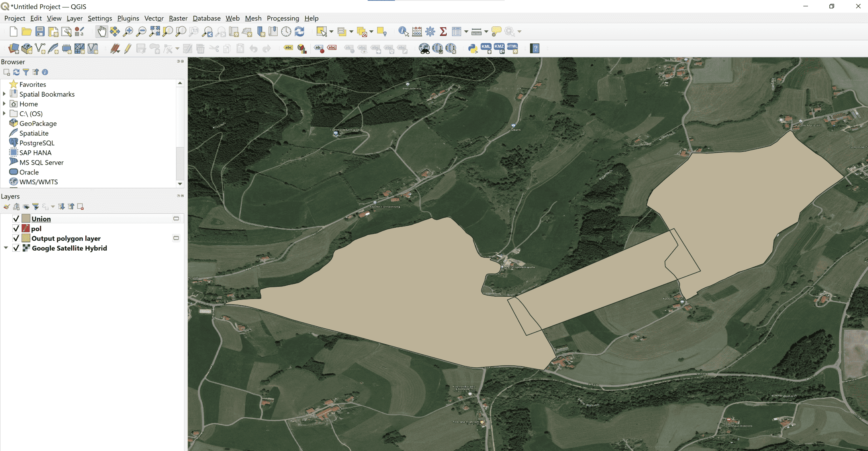The width and height of the screenshot is (868, 451).
Task: Open the select features dropdown arrow
Action: click(332, 32)
